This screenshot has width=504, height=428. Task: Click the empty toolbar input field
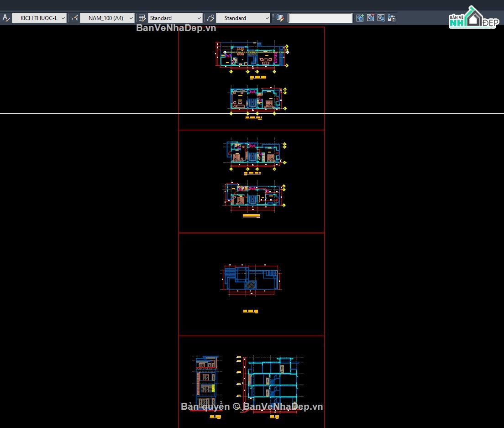pyautogui.click(x=320, y=18)
